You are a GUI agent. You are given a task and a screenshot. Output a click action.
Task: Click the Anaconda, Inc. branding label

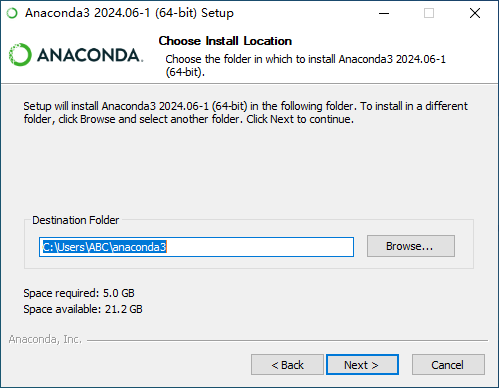pos(45,339)
